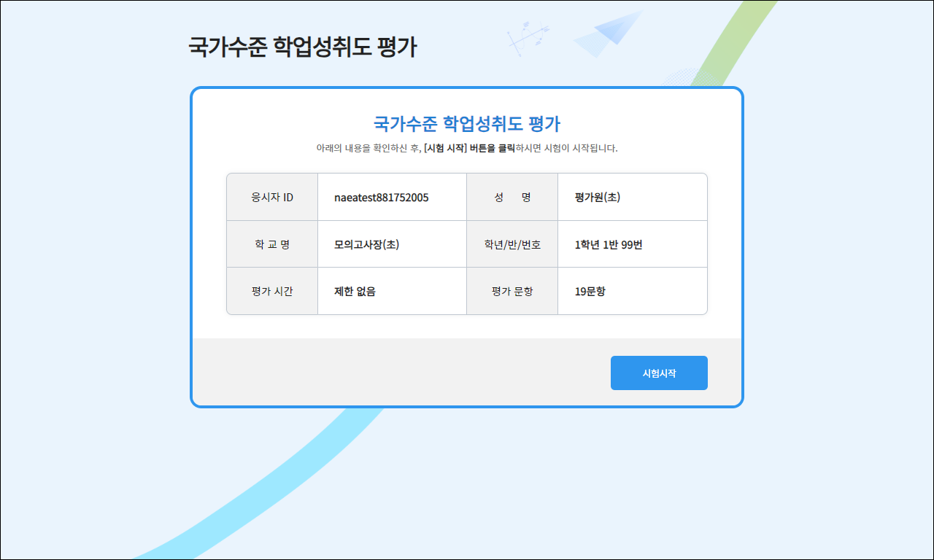The image size is (934, 560).
Task: Click the 응시자 ID label cell
Action: click(x=272, y=197)
